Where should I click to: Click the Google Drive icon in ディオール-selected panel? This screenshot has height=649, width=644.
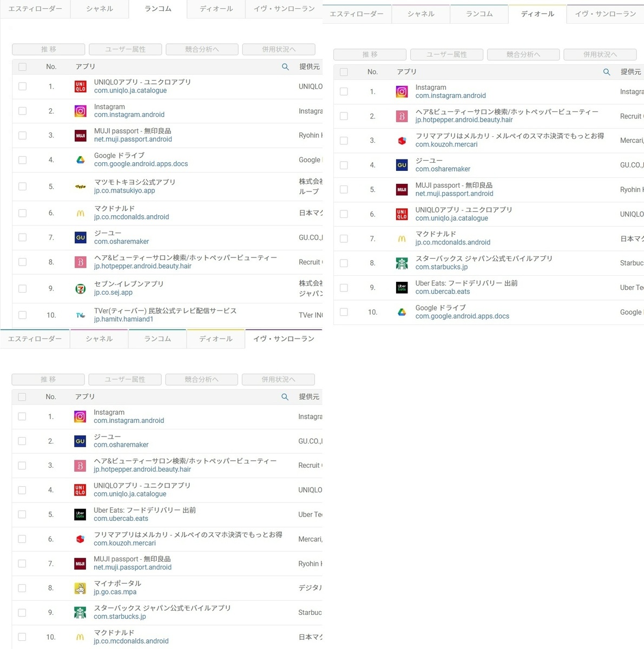[x=402, y=312]
